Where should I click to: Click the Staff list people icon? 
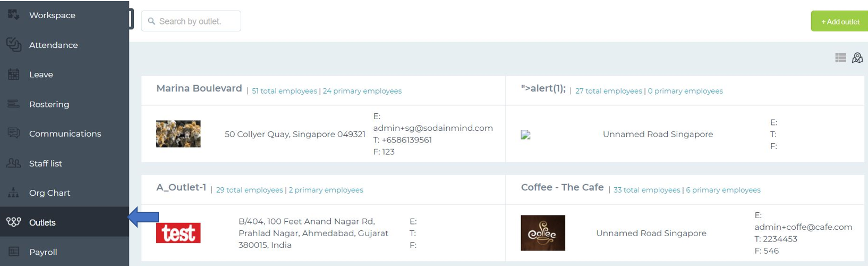pos(14,163)
